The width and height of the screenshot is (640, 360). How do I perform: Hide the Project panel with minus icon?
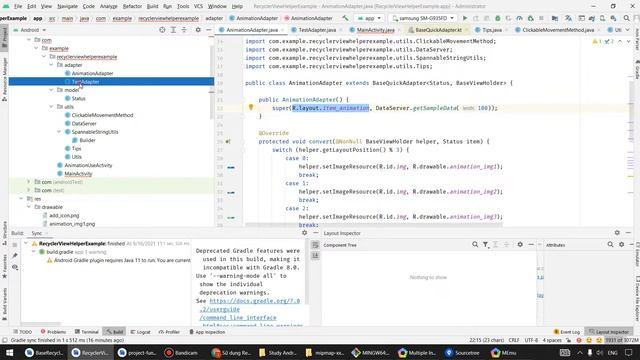[x=209, y=30]
